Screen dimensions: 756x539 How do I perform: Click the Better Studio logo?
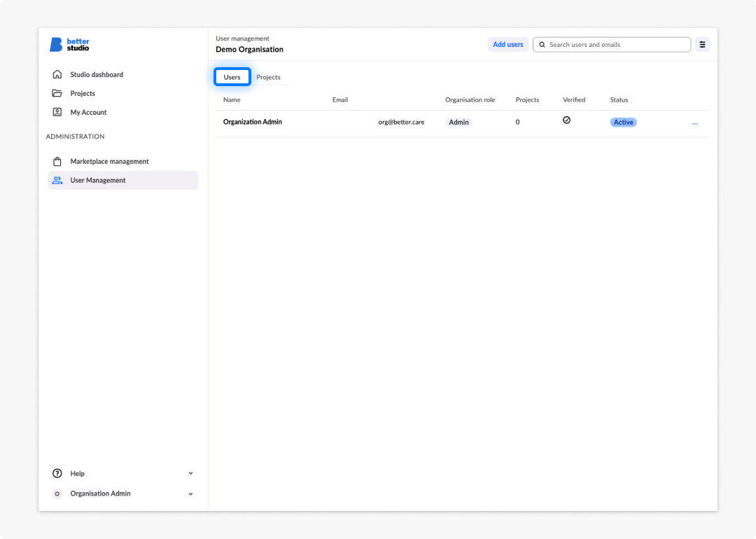pyautogui.click(x=69, y=44)
